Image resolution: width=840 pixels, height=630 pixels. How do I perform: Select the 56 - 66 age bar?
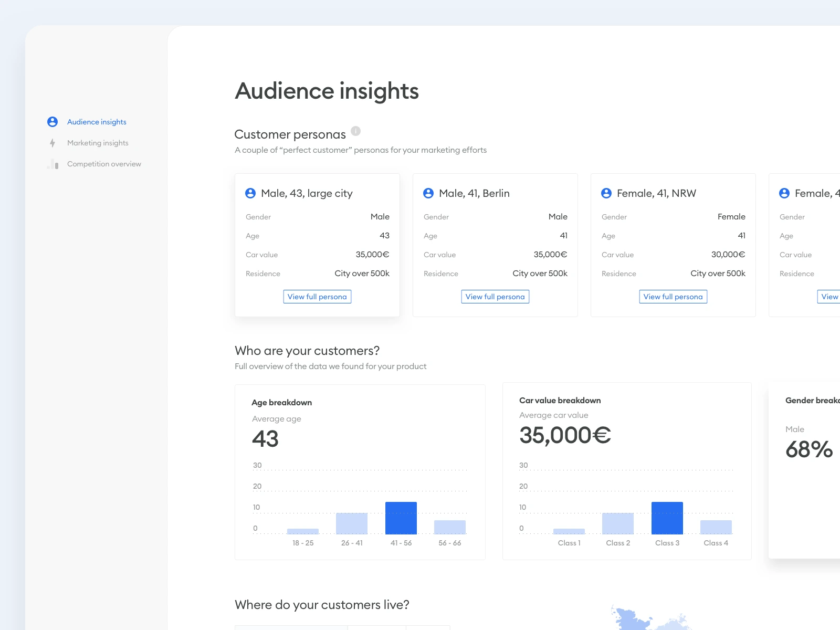pos(450,527)
